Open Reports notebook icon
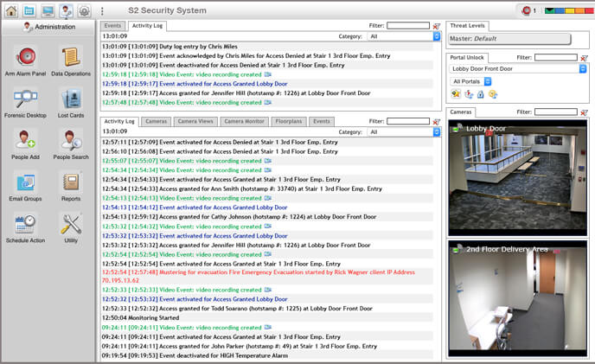 (71, 187)
